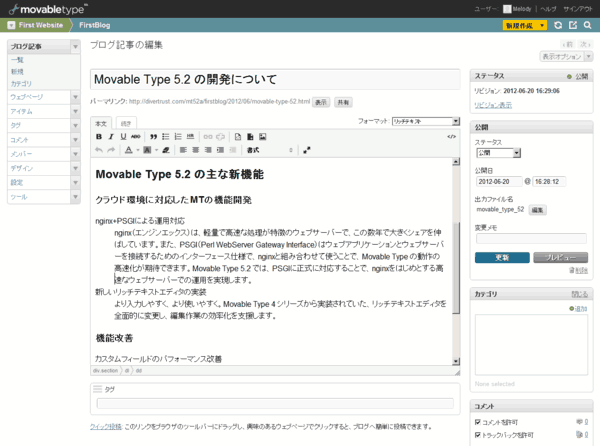The width and height of the screenshot is (600, 446).
Task: Switch to the 続き editor tab
Action: 125,122
